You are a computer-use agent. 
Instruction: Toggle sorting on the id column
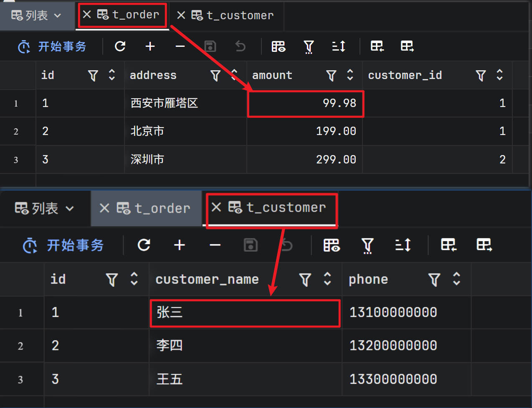111,75
